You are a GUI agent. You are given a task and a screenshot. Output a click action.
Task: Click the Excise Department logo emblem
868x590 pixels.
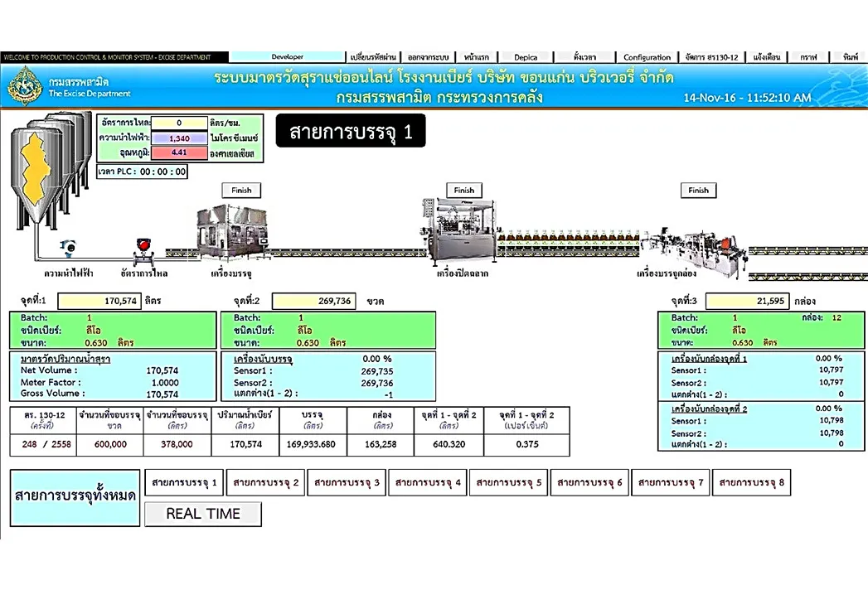[25, 86]
